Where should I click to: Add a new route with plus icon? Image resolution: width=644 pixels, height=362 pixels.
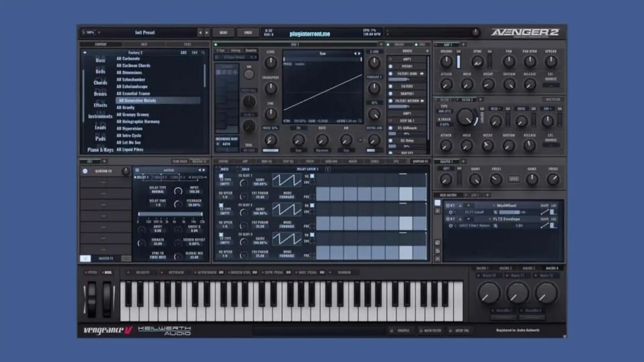click(x=427, y=51)
